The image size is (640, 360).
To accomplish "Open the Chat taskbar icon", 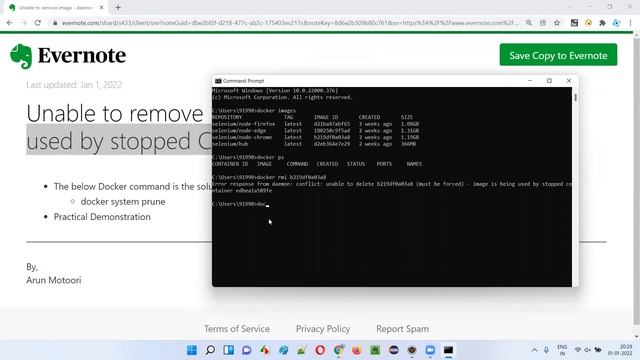I will (247, 350).
